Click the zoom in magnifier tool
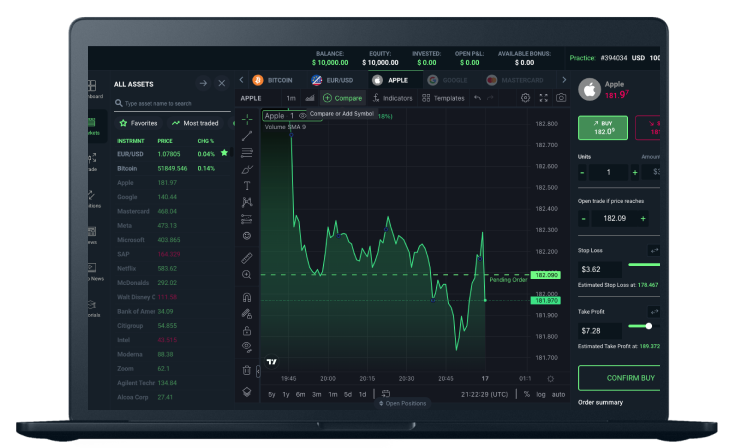Viewport: 738px width, 448px height. click(x=247, y=274)
